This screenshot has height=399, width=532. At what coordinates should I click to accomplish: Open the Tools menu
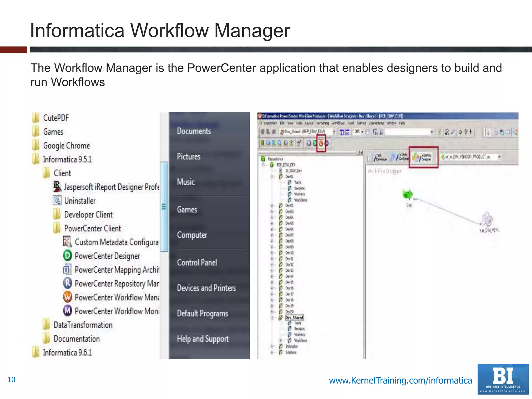tap(299, 123)
